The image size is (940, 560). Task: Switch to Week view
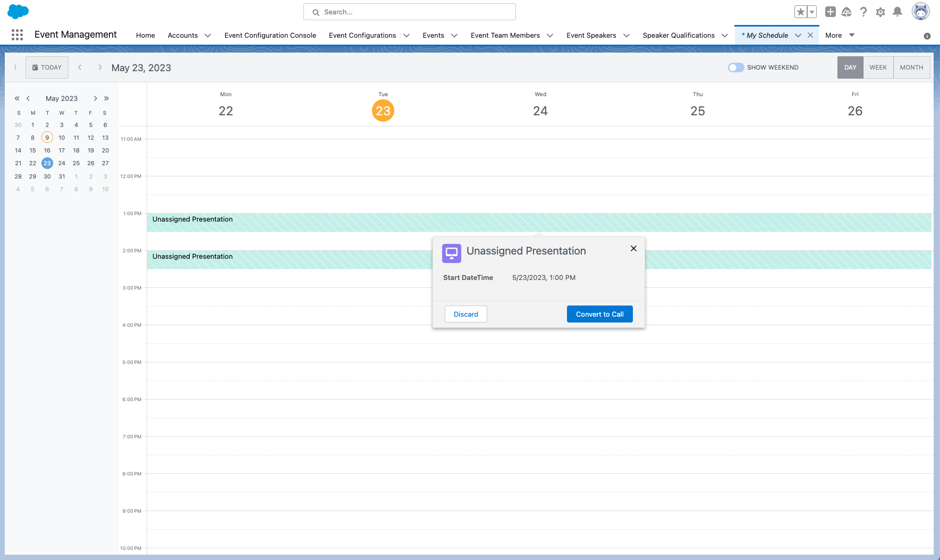click(878, 67)
